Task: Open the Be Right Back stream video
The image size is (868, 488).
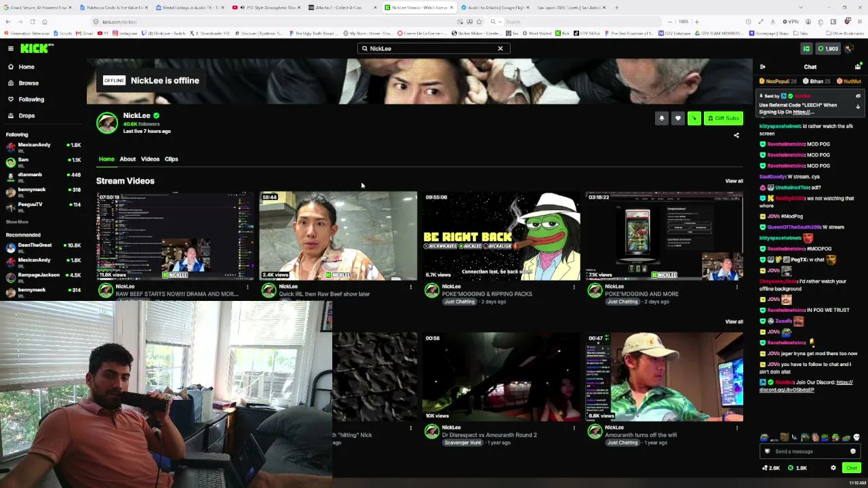Action: coord(501,236)
